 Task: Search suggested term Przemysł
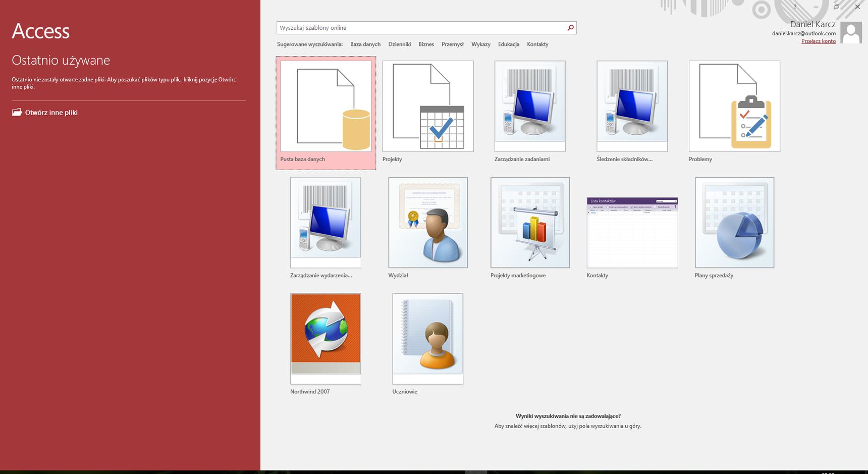453,44
